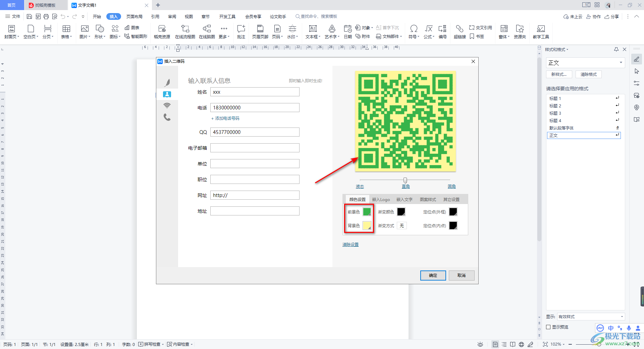Screen dimensions: 644x349
Task: Open the symbol tool
Action: click(x=414, y=32)
